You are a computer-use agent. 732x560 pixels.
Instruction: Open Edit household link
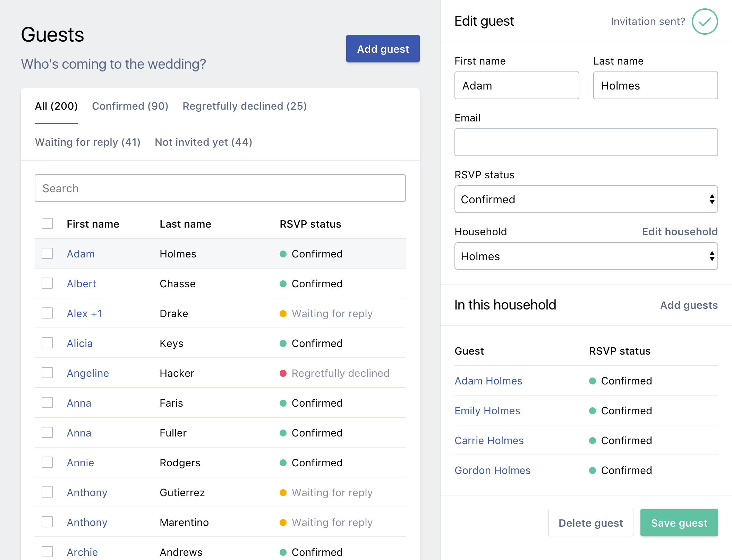680,231
